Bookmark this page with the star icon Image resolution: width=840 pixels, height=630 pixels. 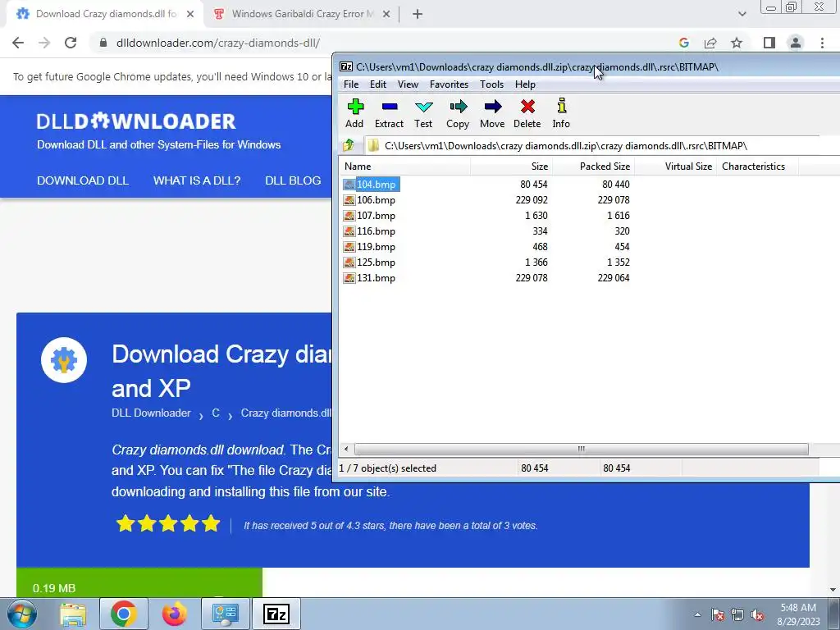[x=737, y=43]
